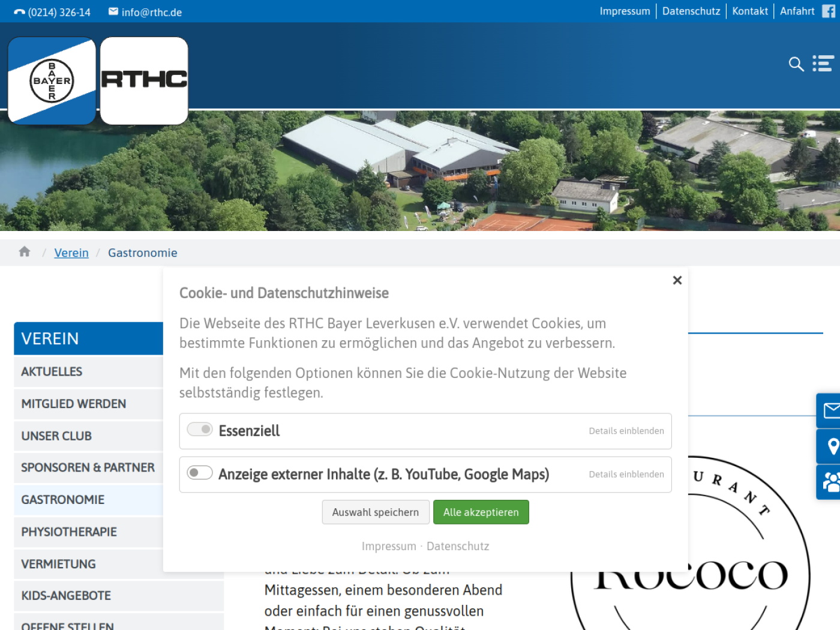Screen dimensions: 840x630
Task: Open the map pin location side tab
Action: click(x=829, y=446)
